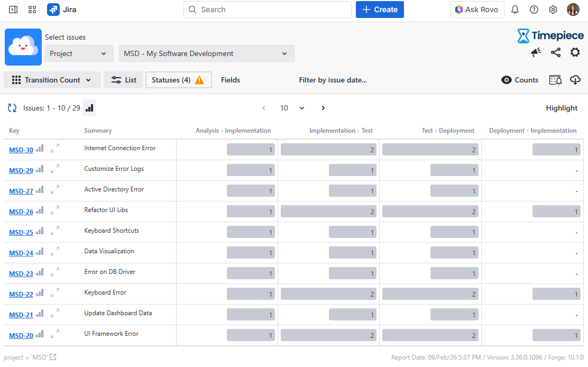Viewport: 588px width, 367px height.
Task: Click the refresh issues icon
Action: tap(12, 108)
